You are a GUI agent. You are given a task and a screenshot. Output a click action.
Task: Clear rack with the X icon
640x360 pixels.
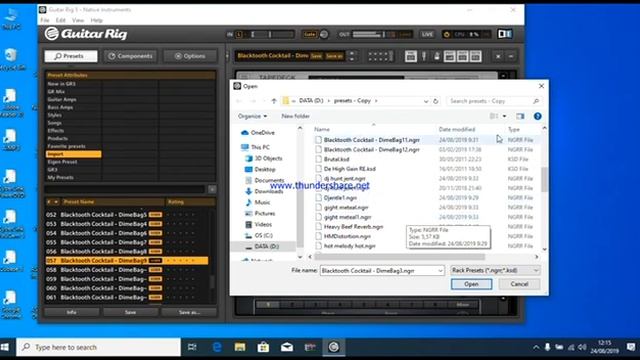(x=498, y=56)
